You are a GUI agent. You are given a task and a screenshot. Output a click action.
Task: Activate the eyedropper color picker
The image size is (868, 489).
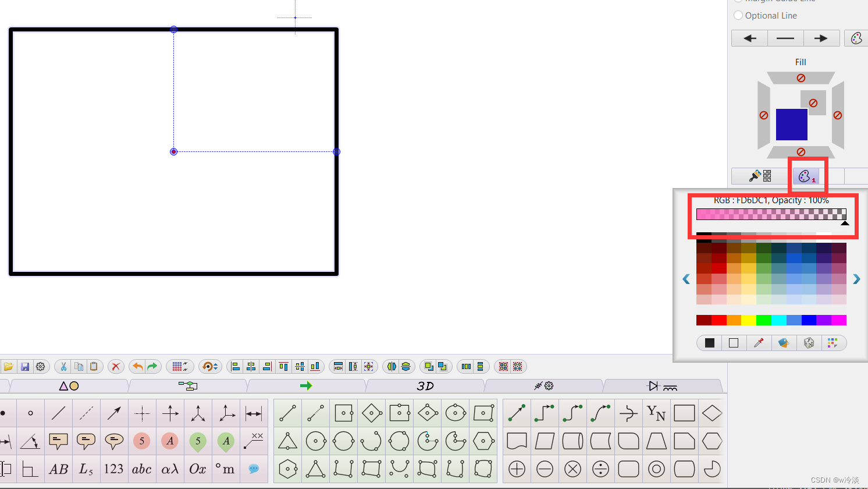759,343
